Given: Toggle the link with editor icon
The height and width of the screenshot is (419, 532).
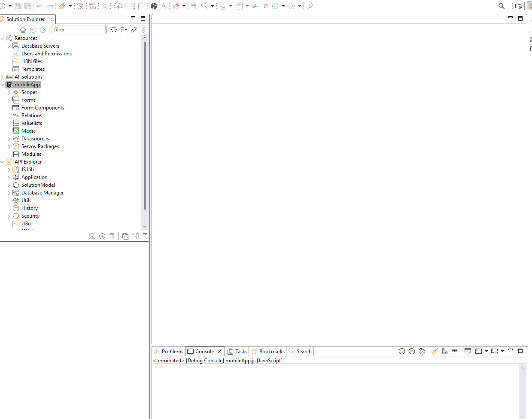Looking at the screenshot, I should (x=134, y=30).
